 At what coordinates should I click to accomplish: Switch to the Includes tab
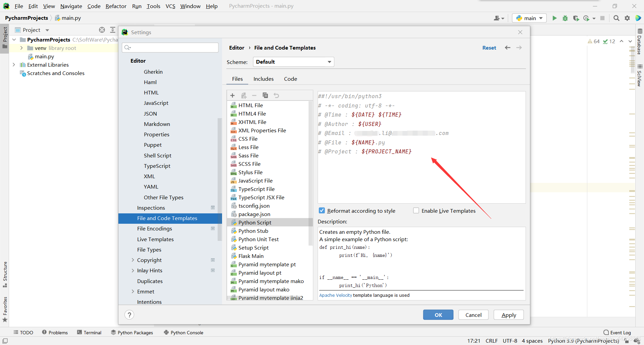263,79
